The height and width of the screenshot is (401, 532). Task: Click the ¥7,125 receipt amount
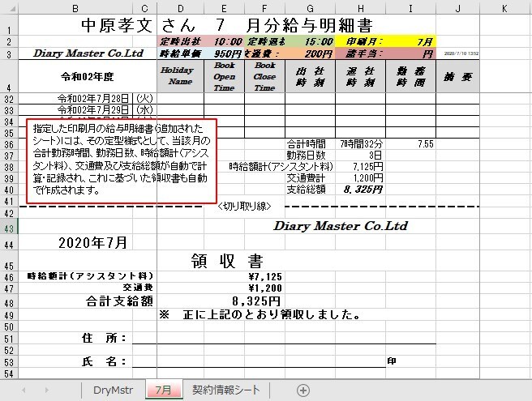click(x=265, y=277)
